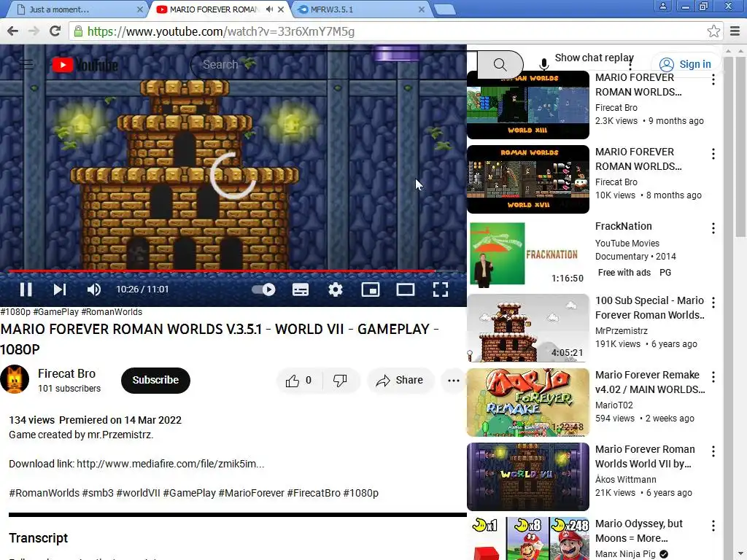The width and height of the screenshot is (747, 560).
Task: Open the Mario Odyssey Moons thumbnail
Action: coord(528,539)
